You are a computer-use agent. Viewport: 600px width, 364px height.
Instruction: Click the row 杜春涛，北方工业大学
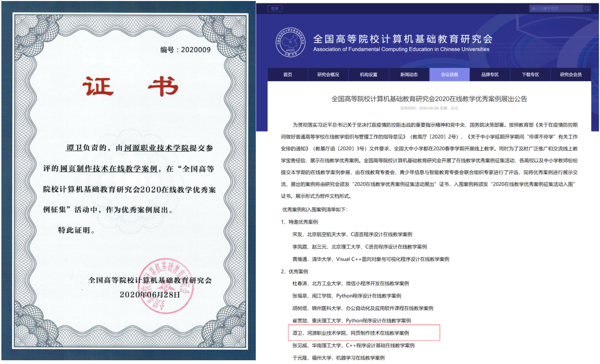point(351,283)
